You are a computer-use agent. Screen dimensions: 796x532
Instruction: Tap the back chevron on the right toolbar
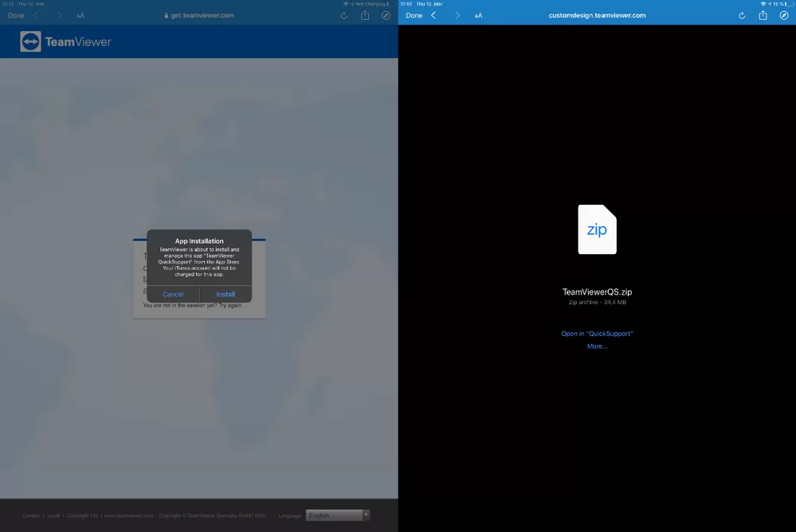tap(434, 14)
